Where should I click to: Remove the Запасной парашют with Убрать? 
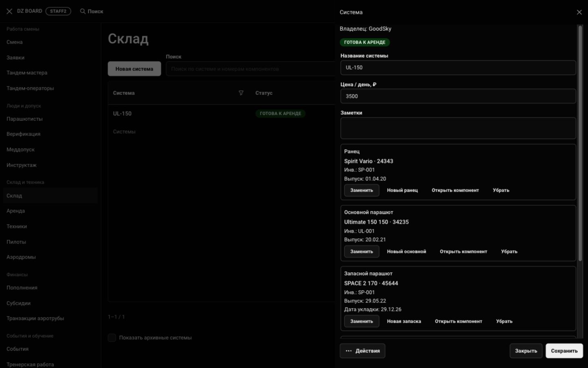click(504, 321)
